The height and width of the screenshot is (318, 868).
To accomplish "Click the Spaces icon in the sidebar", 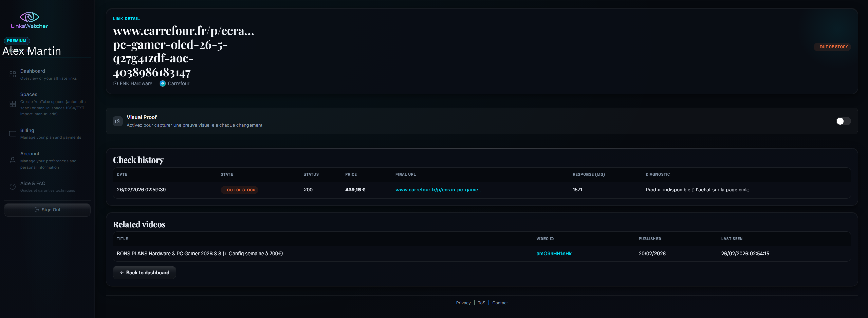I will coord(12,104).
